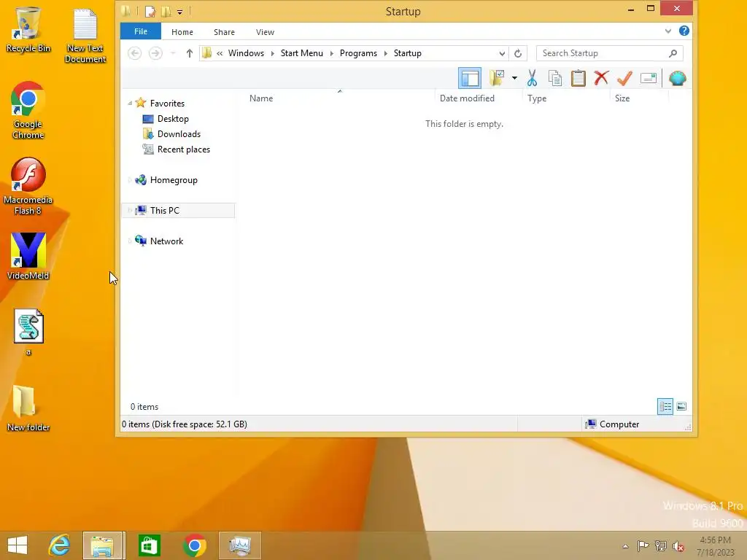Select Macromedia Flash 8 desktop shortcut

tap(28, 186)
